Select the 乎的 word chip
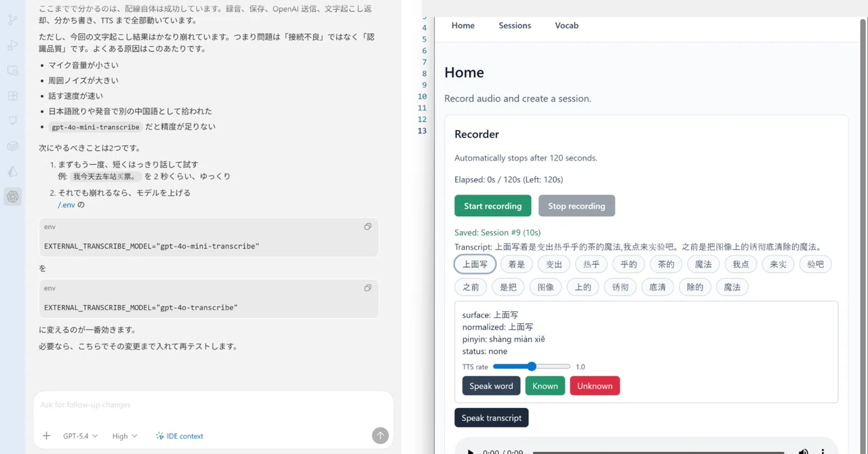This screenshot has width=868, height=454. [629, 264]
